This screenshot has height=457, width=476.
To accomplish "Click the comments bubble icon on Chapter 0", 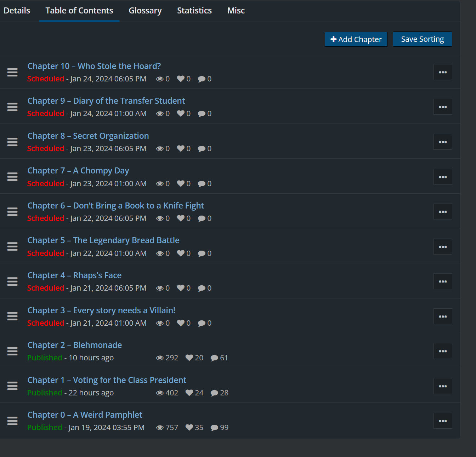I will click(x=214, y=428).
